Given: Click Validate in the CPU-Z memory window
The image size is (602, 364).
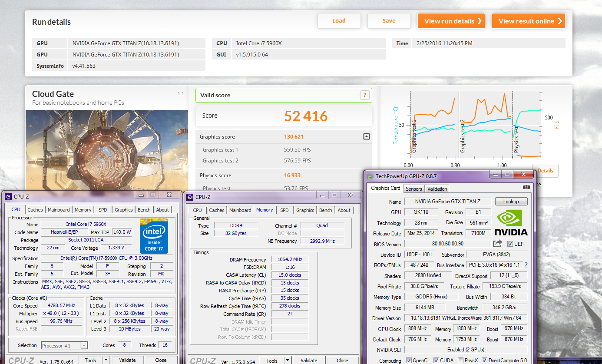Looking at the screenshot, I should pos(309,360).
